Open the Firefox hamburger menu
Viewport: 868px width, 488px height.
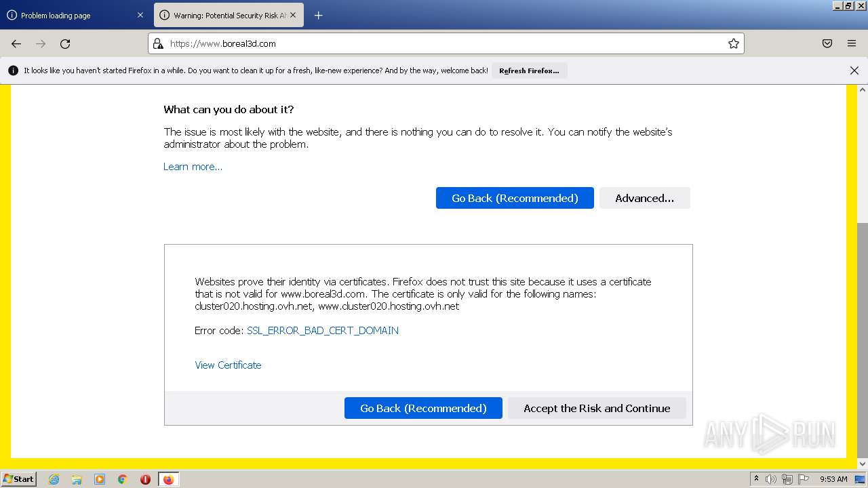852,43
